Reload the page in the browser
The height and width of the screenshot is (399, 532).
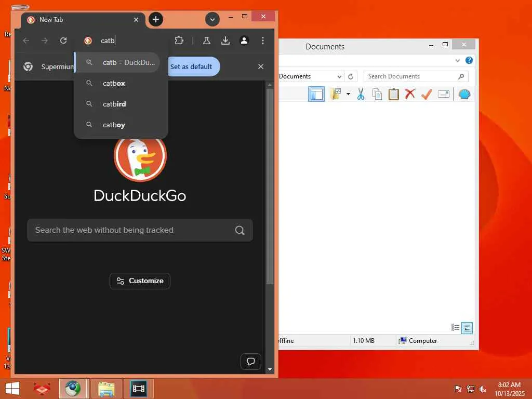click(63, 41)
